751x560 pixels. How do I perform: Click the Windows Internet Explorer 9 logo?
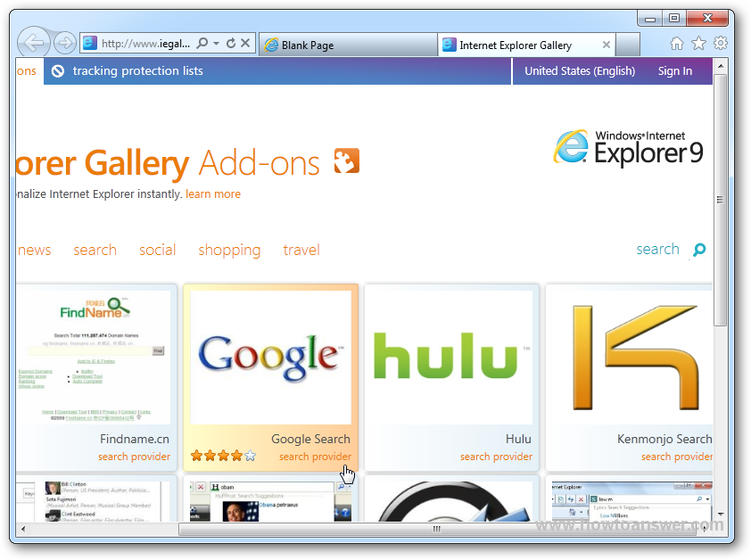coord(629,147)
